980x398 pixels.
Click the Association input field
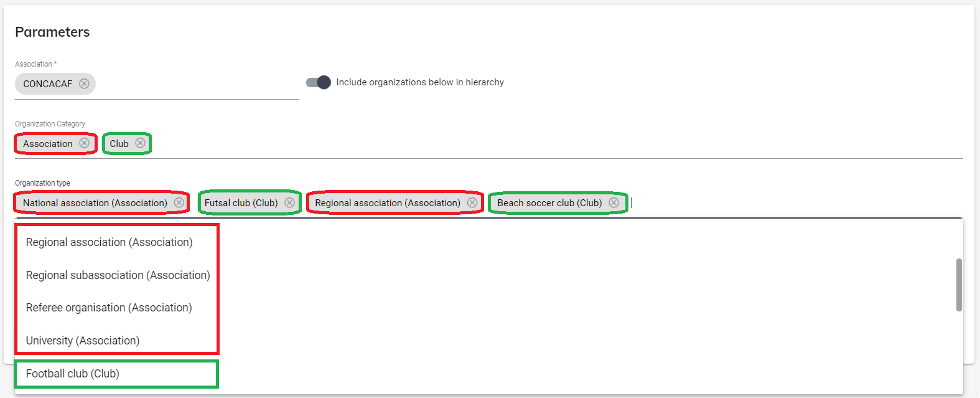(196, 84)
